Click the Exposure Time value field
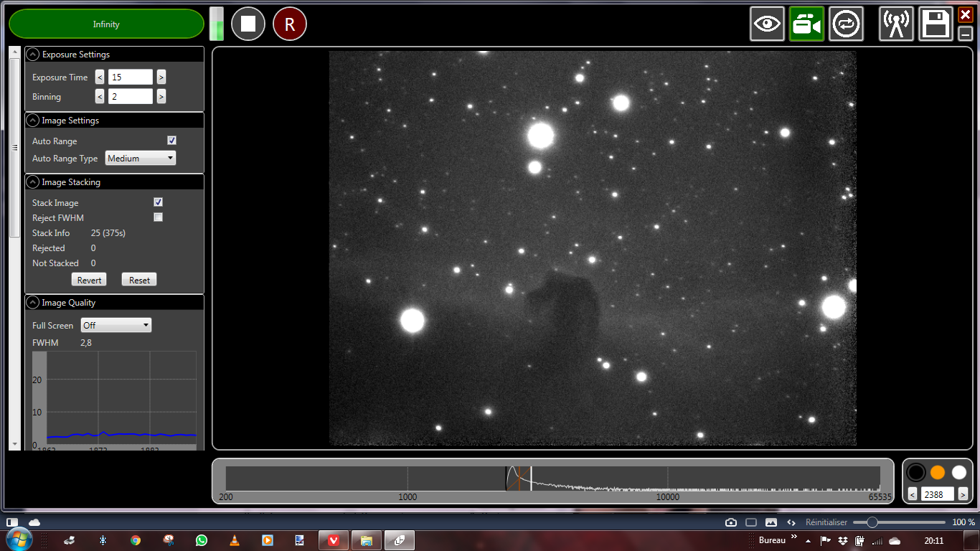This screenshot has width=980, height=551. tap(131, 77)
